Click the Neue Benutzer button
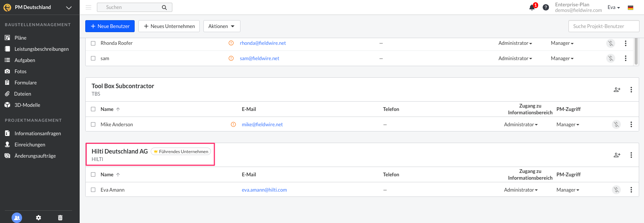Screen dimensions: 644x223 click(x=110, y=26)
